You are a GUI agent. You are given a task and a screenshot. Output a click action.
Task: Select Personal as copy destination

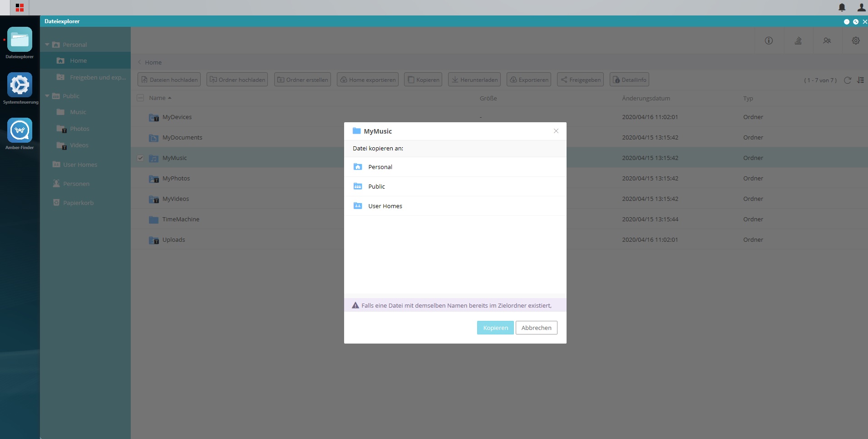tap(455, 167)
